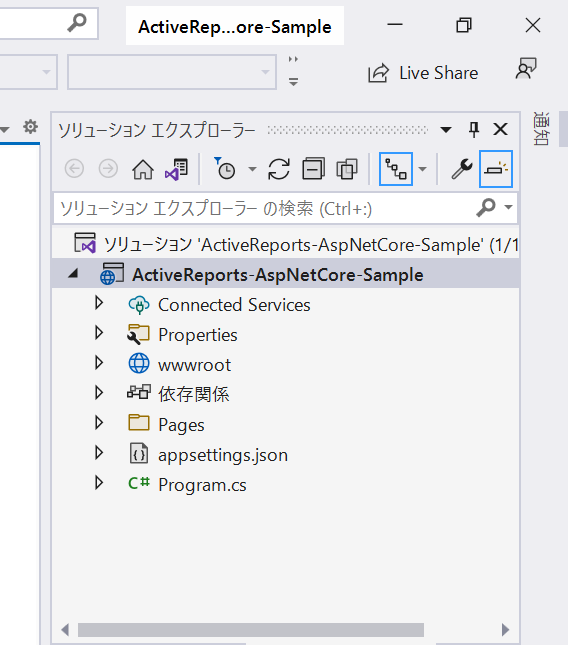The image size is (568, 645).
Task: Click the Home icon in Solution Explorer toolbar
Action: (143, 169)
